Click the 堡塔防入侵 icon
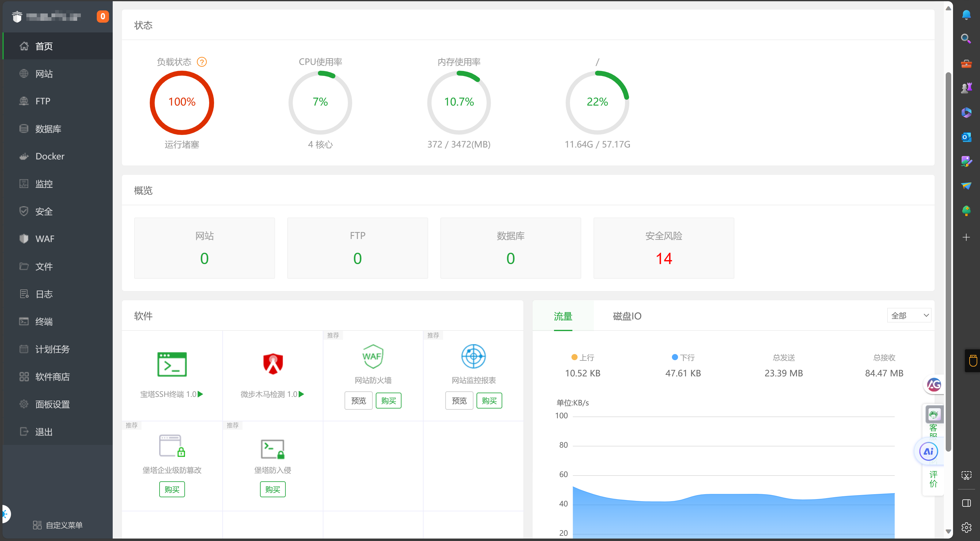Image resolution: width=980 pixels, height=541 pixels. pos(273,449)
